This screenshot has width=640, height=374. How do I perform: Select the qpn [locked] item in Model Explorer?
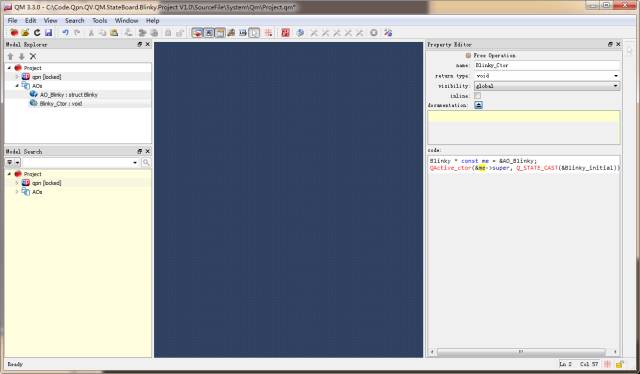(x=47, y=77)
